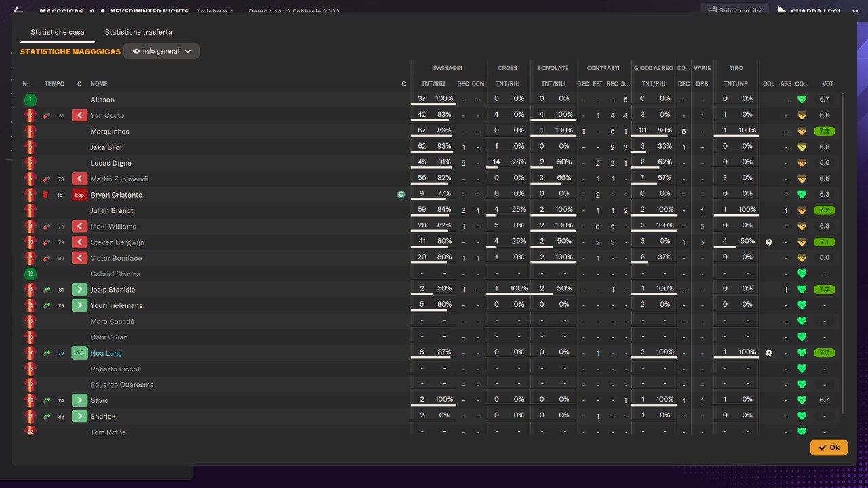
Task: Click the 7.1 rating badge for Steven Bergwijn
Action: click(x=825, y=242)
